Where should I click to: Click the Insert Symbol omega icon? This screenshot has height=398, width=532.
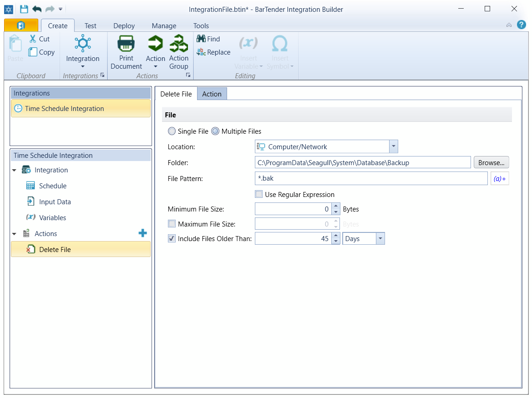[x=280, y=43]
